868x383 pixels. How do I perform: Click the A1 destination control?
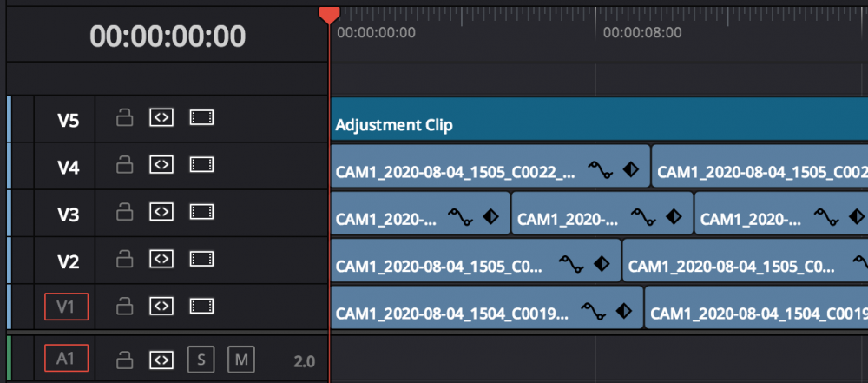67,358
